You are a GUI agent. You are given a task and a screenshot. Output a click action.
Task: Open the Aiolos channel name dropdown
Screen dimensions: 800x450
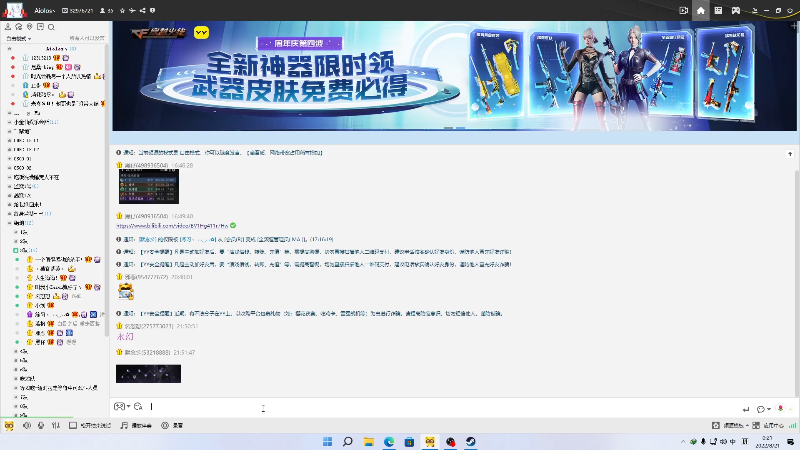click(x=45, y=10)
